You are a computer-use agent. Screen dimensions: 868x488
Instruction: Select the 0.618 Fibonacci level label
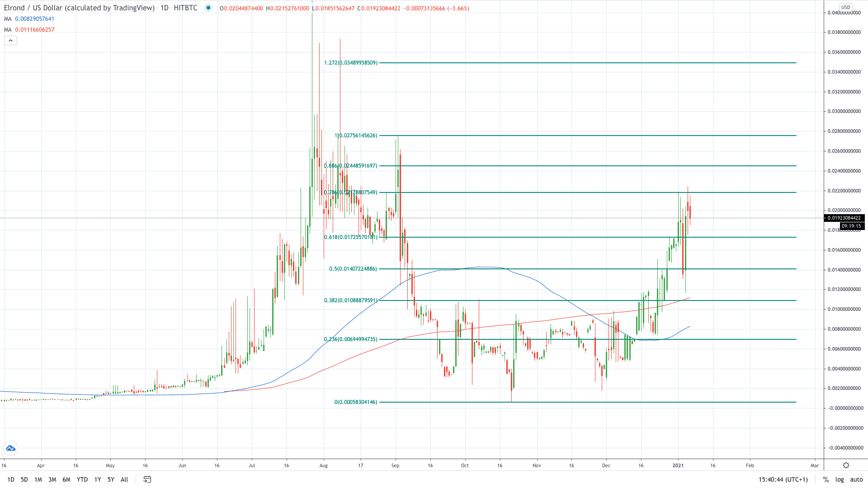point(350,237)
